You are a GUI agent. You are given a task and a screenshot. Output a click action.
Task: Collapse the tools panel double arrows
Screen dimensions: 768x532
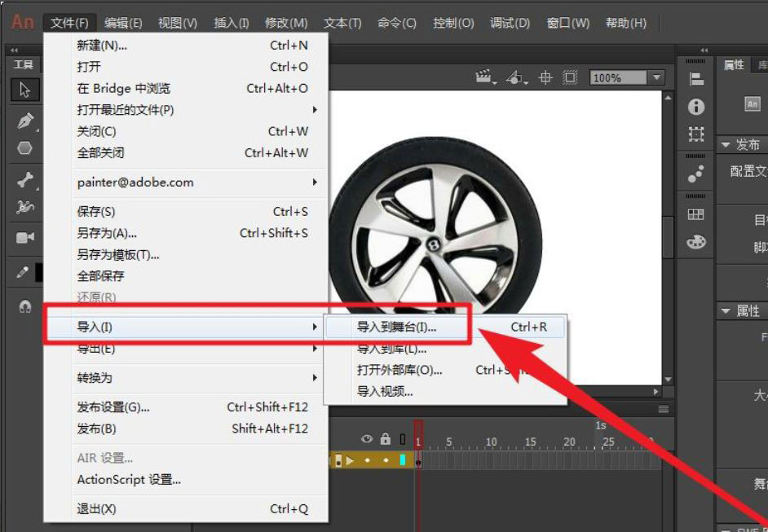[x=14, y=50]
